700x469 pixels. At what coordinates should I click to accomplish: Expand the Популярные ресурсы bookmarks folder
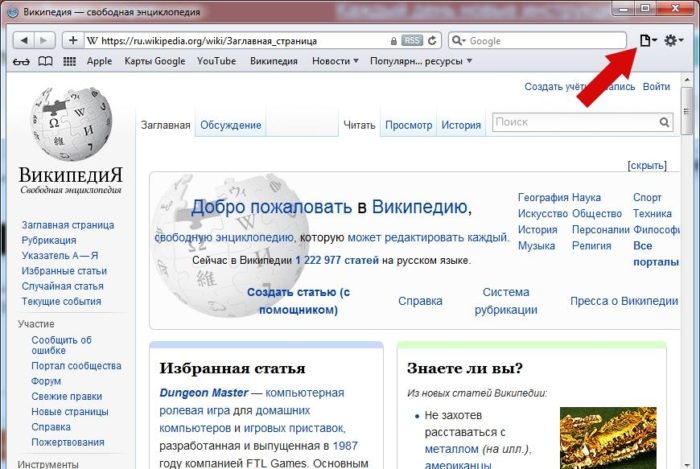pos(421,61)
